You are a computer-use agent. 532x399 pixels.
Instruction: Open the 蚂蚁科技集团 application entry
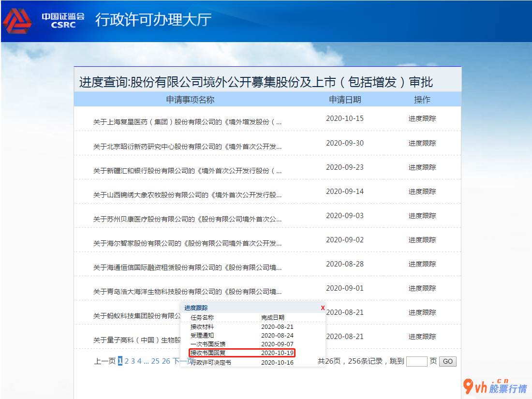pyautogui.click(x=137, y=316)
